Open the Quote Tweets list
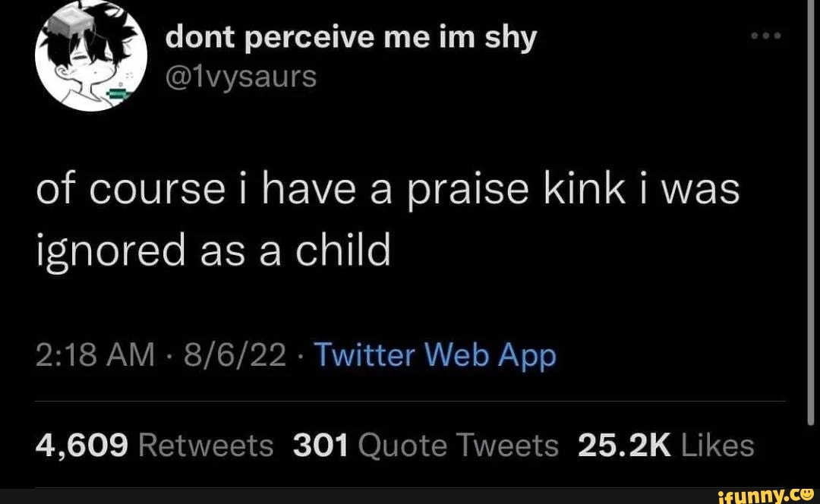Image resolution: width=820 pixels, height=504 pixels. point(456,446)
